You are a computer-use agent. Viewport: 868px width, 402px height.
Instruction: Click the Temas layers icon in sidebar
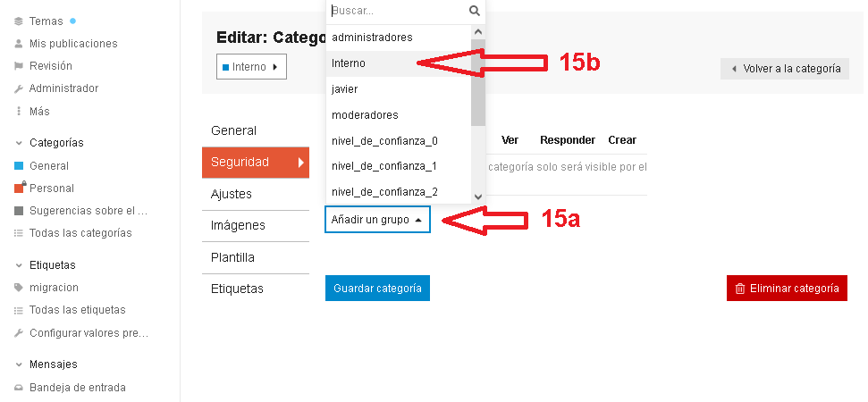click(19, 21)
